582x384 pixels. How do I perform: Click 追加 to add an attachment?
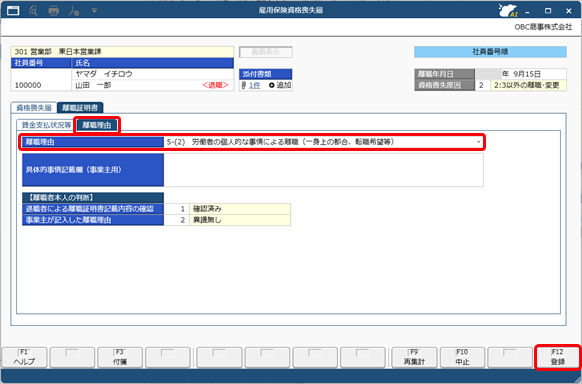tap(280, 85)
